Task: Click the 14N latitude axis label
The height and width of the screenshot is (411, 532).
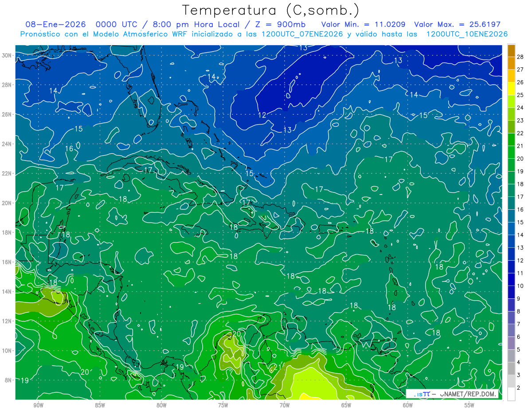Action: click(7, 292)
